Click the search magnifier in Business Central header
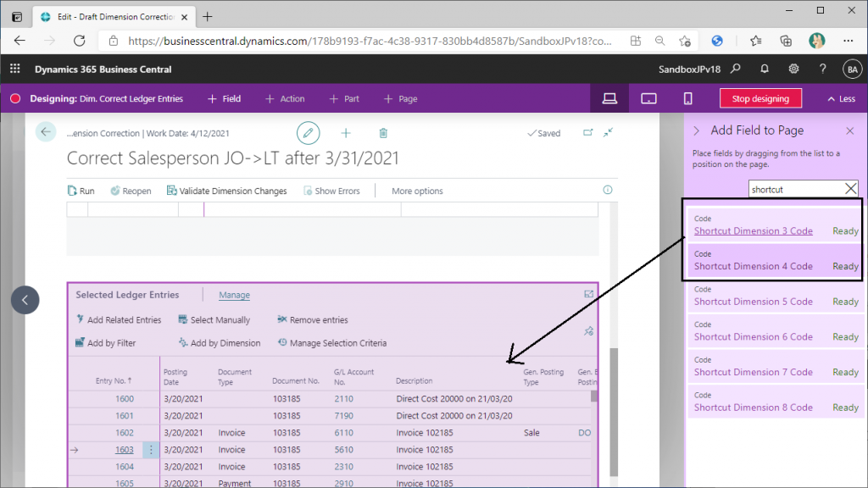The height and width of the screenshot is (488, 868). click(736, 69)
